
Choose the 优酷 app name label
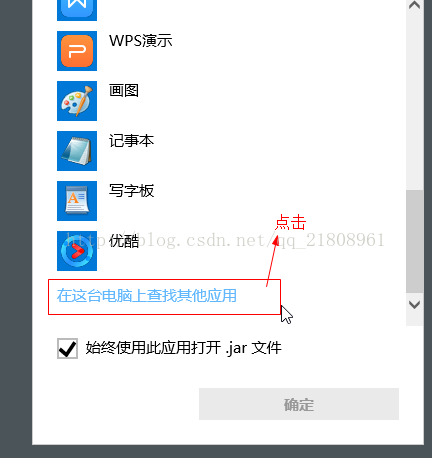tap(124, 241)
